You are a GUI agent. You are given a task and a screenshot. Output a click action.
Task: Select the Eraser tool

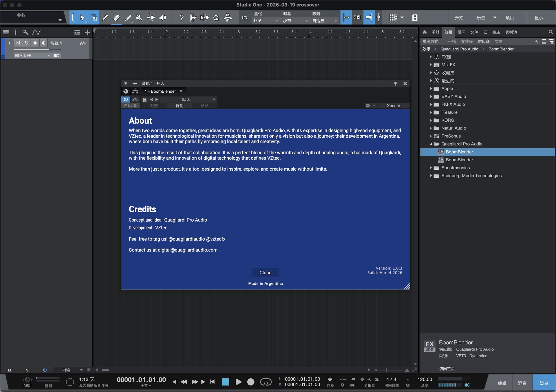[x=116, y=18]
